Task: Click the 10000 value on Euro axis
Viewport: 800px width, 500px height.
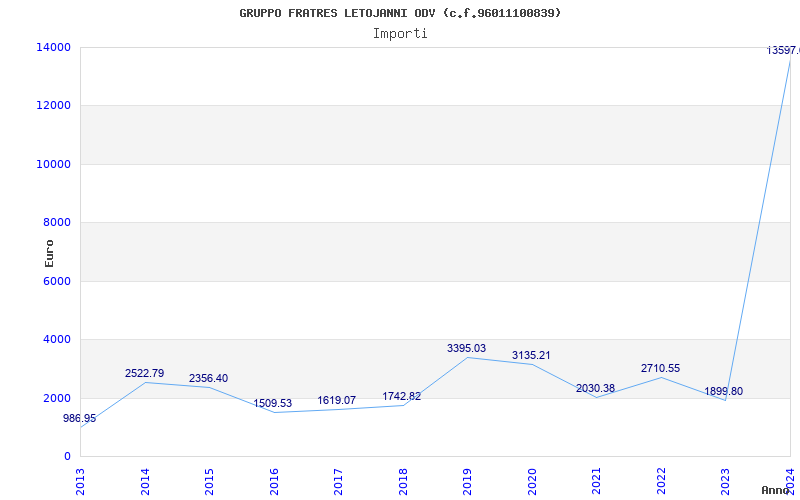Action: coord(54,165)
